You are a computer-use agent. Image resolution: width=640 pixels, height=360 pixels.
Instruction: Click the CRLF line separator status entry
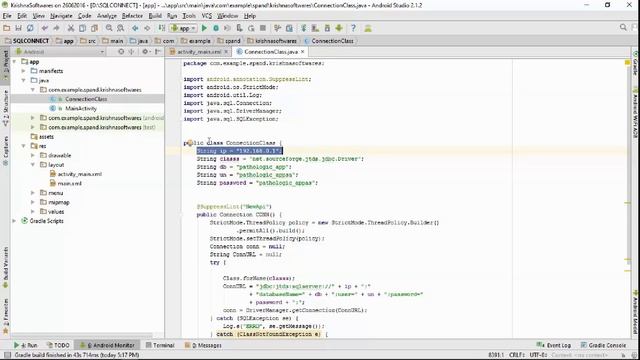516,355
